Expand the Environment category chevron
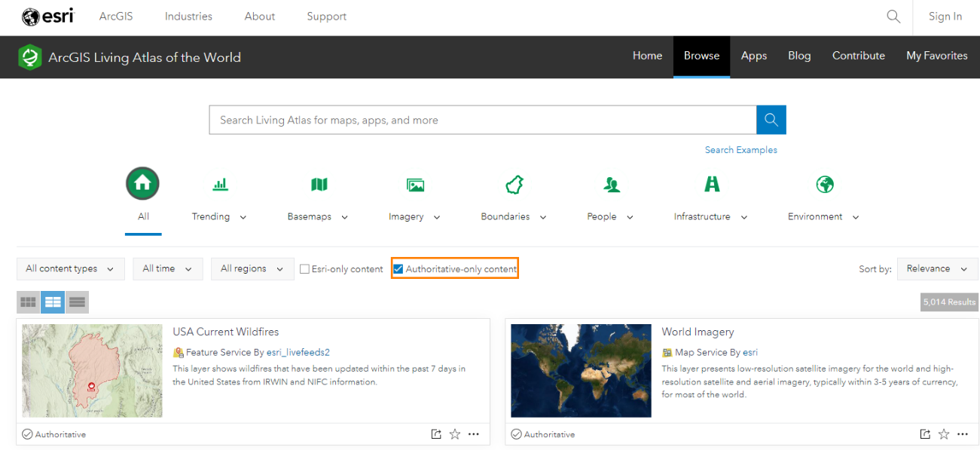Image resolution: width=980 pixels, height=450 pixels. pyautogui.click(x=856, y=217)
